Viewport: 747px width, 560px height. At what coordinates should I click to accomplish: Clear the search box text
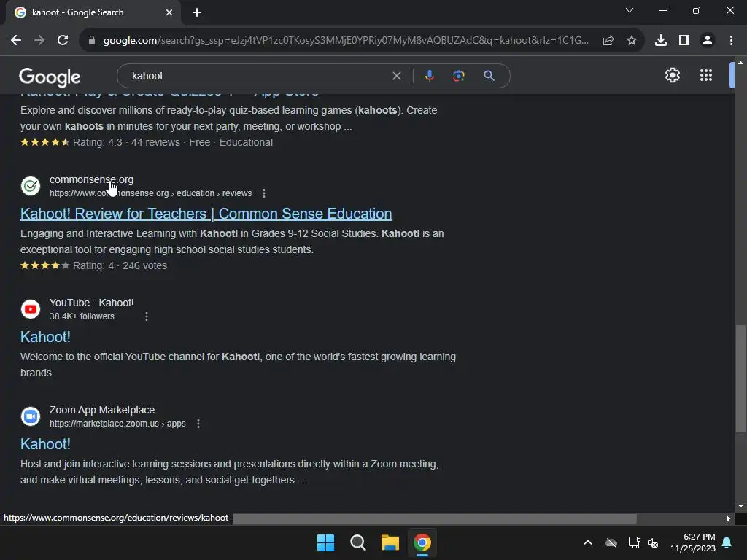pos(396,76)
